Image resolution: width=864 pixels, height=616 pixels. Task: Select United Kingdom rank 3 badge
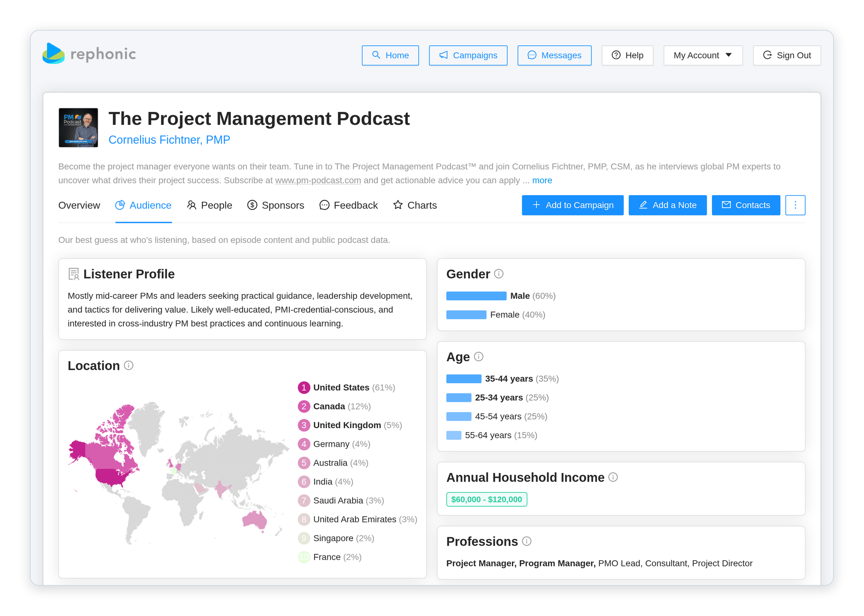304,425
